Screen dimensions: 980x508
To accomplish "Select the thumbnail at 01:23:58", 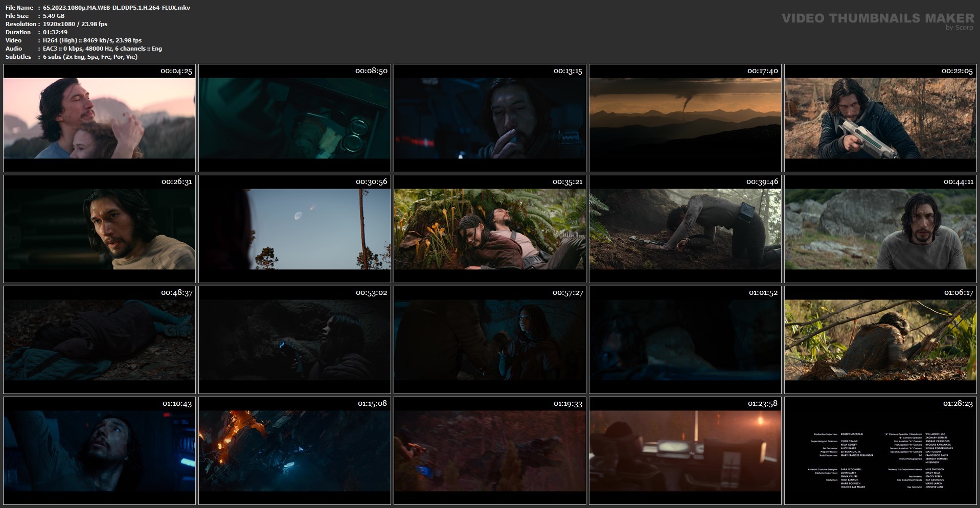I will click(685, 451).
